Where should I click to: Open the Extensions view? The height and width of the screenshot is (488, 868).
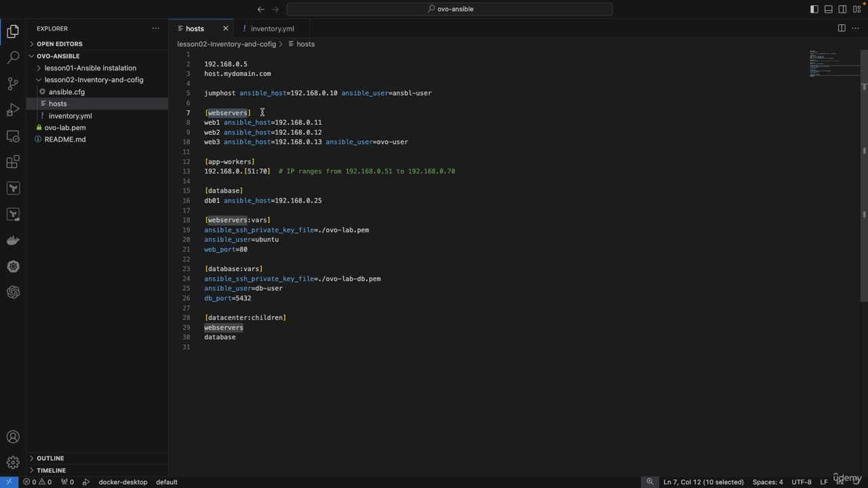click(x=13, y=162)
